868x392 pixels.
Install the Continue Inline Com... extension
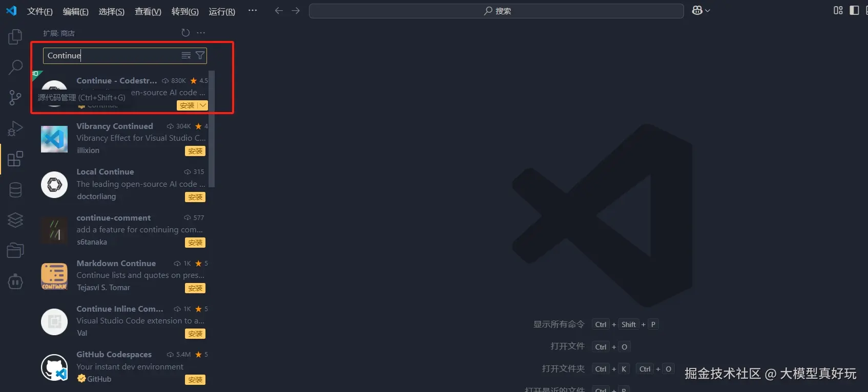(x=195, y=334)
